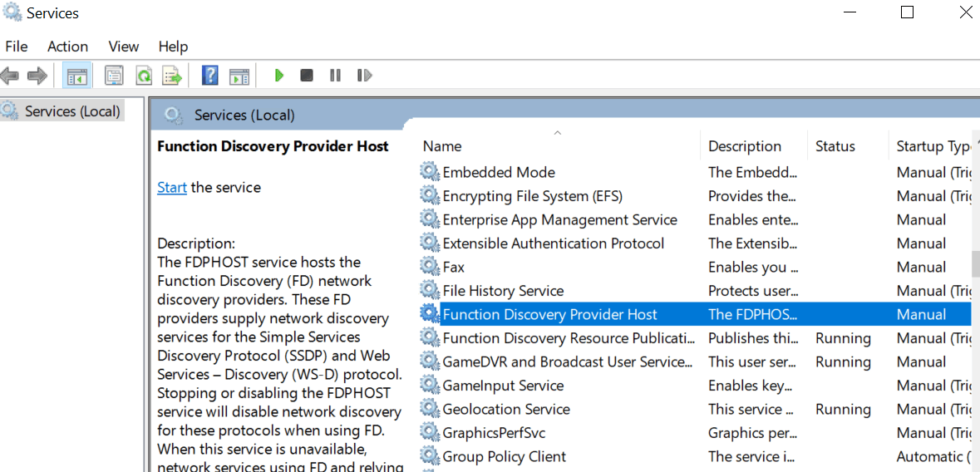Select Function Discovery Resource Publication service name
This screenshot has width=980, height=472.
click(x=569, y=338)
